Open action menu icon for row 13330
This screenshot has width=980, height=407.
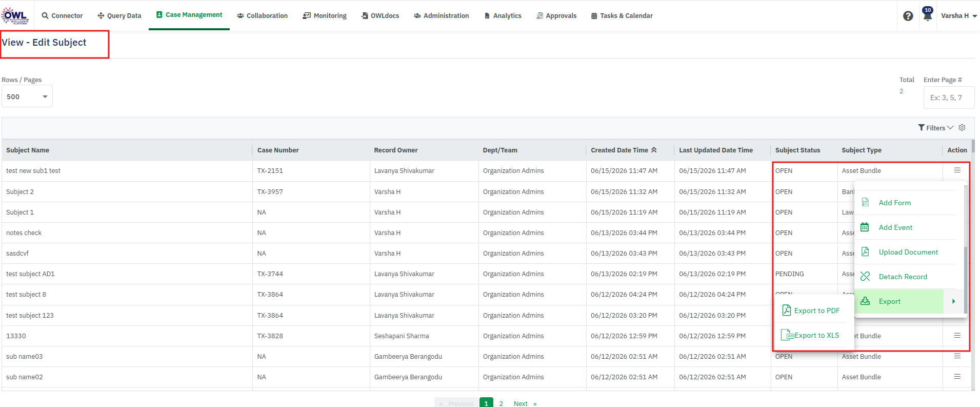pyautogui.click(x=957, y=336)
